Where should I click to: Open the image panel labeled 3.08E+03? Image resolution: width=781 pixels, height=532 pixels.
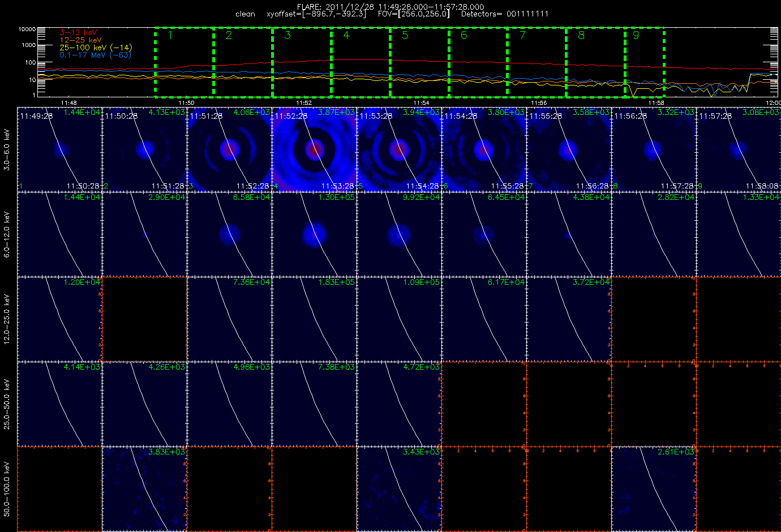(739, 149)
